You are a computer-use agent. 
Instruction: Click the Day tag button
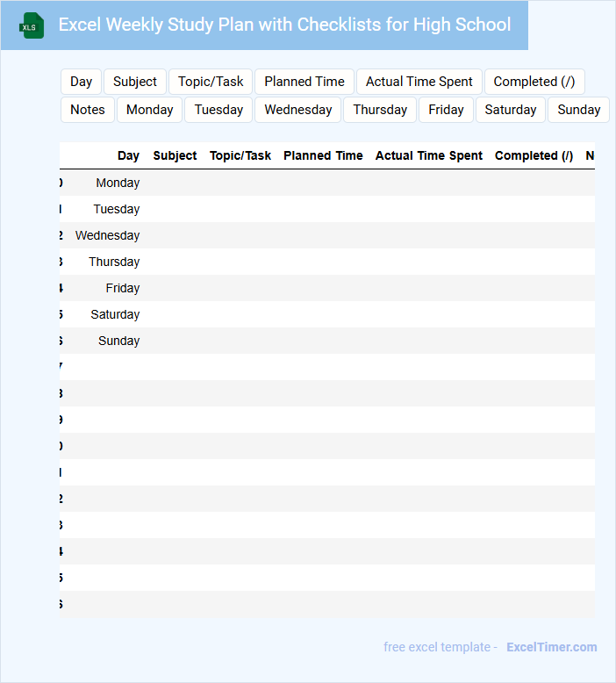(x=81, y=82)
